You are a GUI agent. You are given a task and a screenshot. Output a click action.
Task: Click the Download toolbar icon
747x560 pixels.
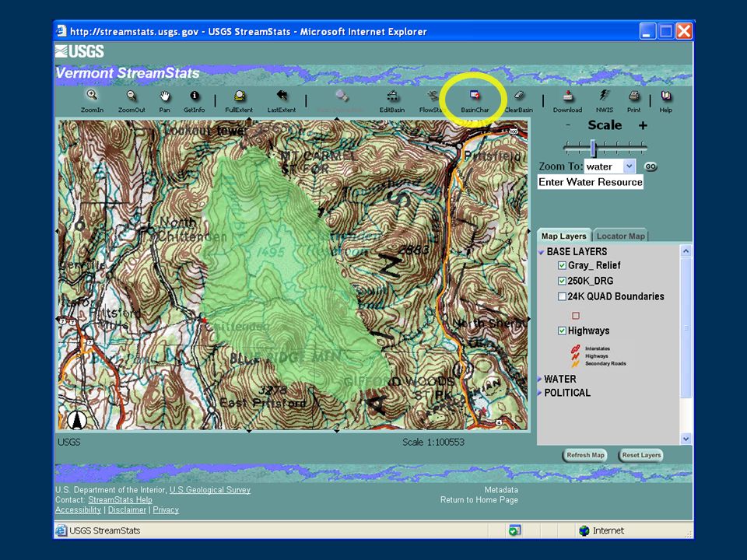pyautogui.click(x=567, y=96)
